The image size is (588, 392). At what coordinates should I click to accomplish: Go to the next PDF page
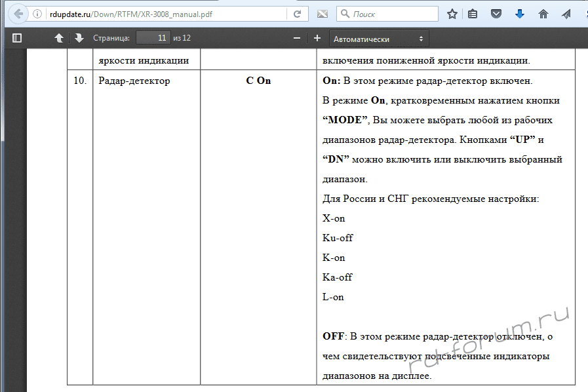79,38
